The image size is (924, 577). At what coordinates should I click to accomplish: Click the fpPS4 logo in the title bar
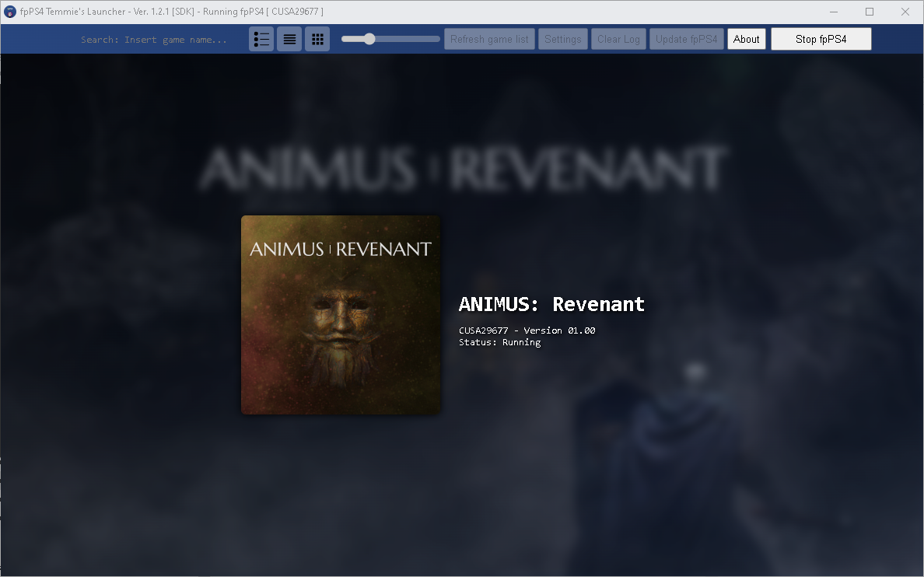[x=9, y=12]
